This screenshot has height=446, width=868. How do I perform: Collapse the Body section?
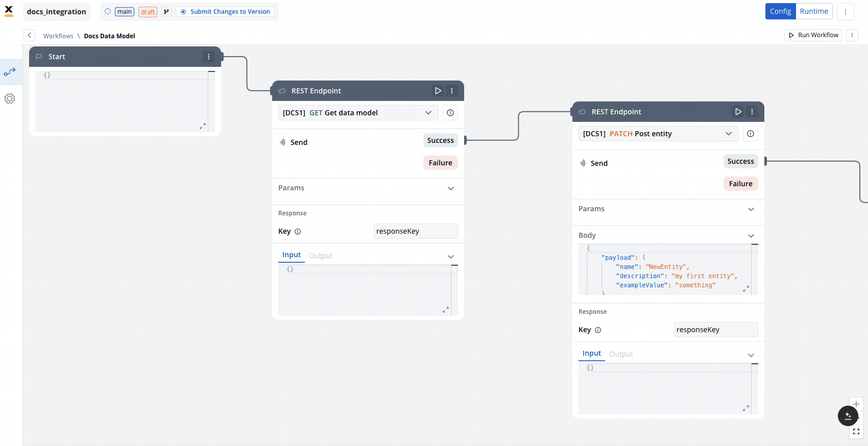[751, 236]
